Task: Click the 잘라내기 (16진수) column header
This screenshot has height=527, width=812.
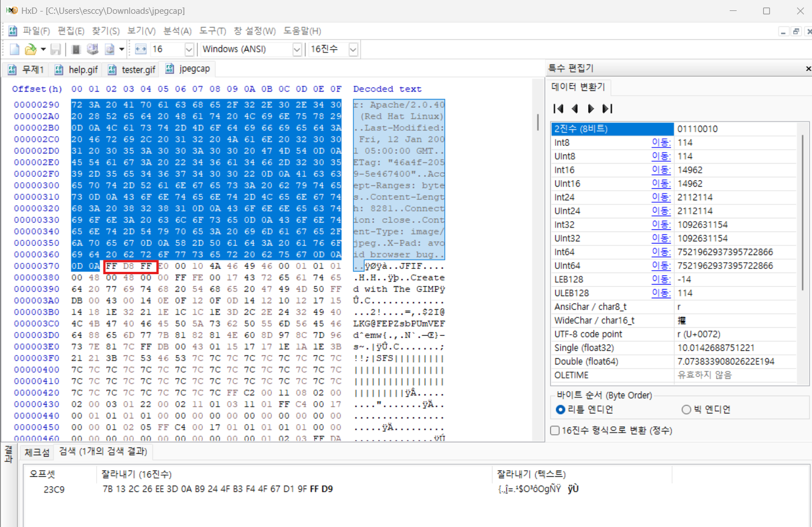Action: 294,474
